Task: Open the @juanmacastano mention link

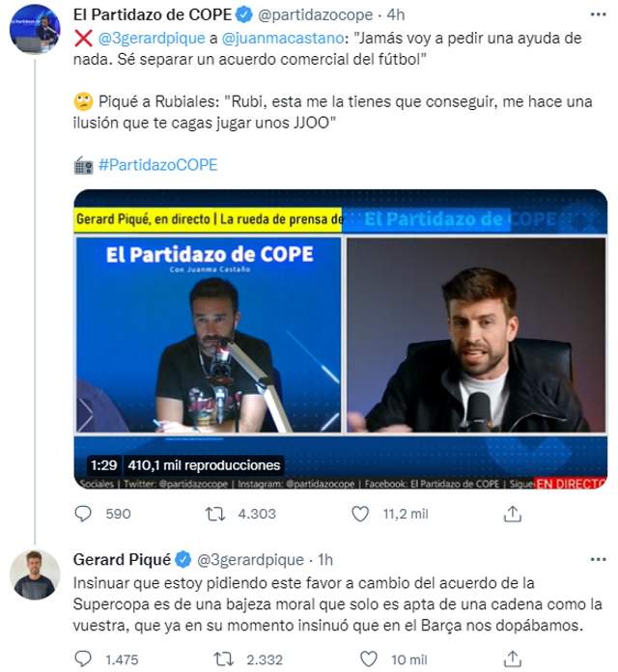Action: [283, 39]
